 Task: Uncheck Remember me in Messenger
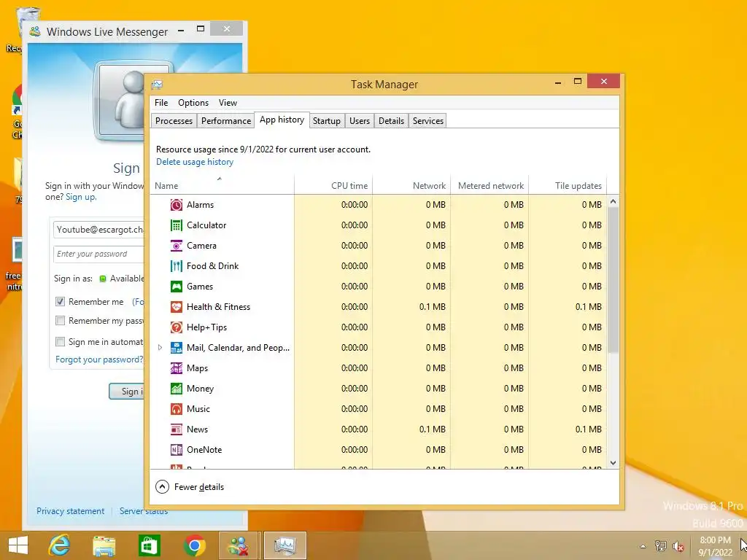click(x=60, y=301)
